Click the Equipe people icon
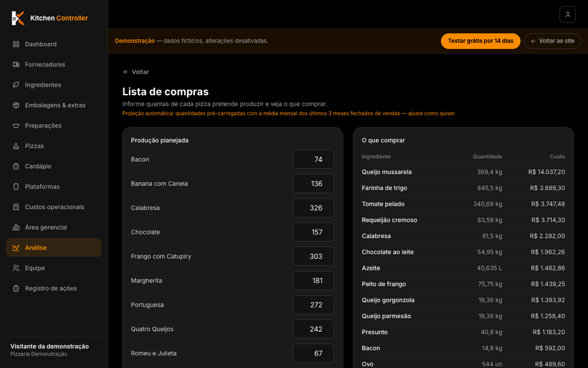 click(16, 268)
